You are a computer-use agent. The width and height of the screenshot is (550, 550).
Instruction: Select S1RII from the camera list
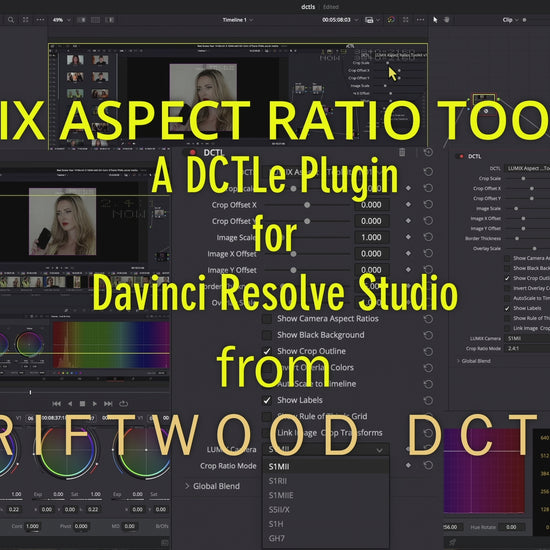tap(326, 481)
